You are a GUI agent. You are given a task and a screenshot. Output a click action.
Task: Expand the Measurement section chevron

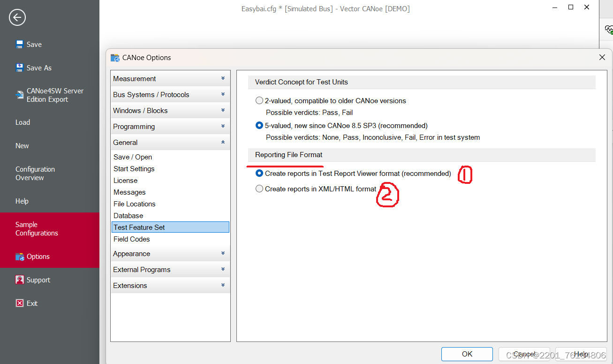[x=223, y=78]
